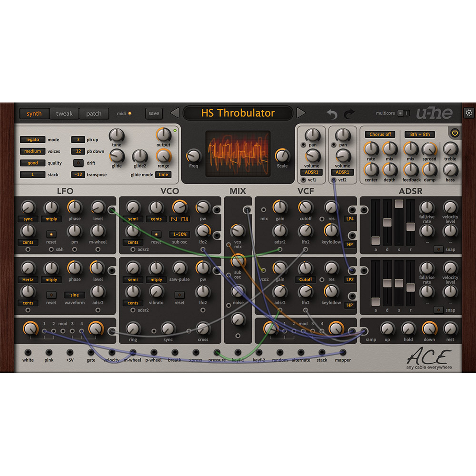Viewport: 476px width, 476px height.
Task: Open the glide mode time selector
Action: (x=163, y=175)
